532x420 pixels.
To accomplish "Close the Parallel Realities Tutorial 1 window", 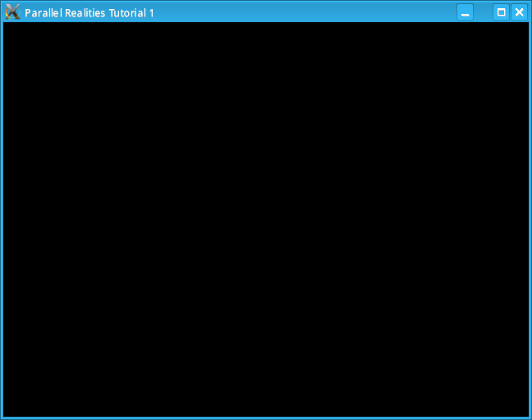I will click(519, 12).
